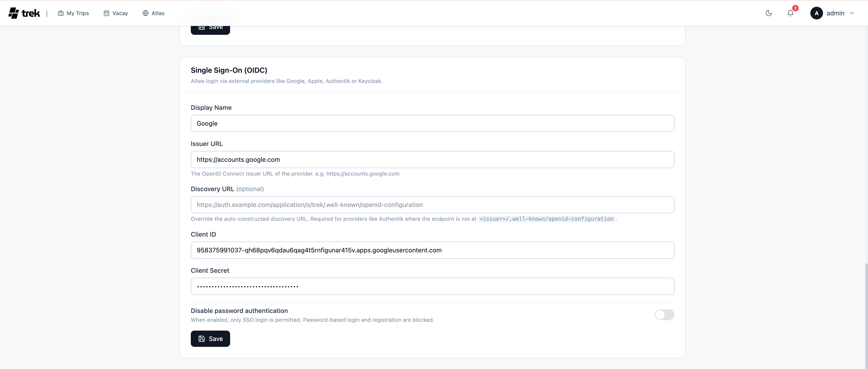The image size is (868, 369).
Task: Enable the Disable password authentication toggle
Action: 664,315
